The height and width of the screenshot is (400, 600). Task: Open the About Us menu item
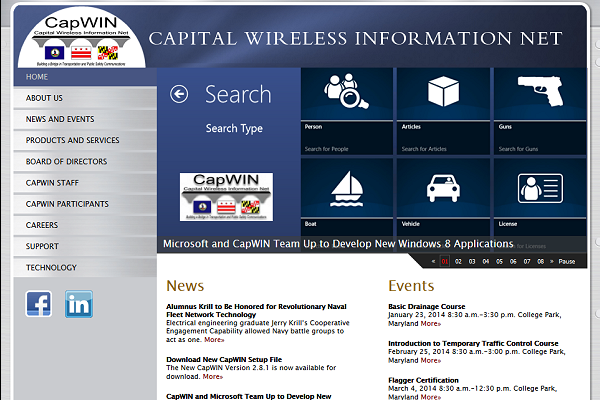tap(85, 98)
